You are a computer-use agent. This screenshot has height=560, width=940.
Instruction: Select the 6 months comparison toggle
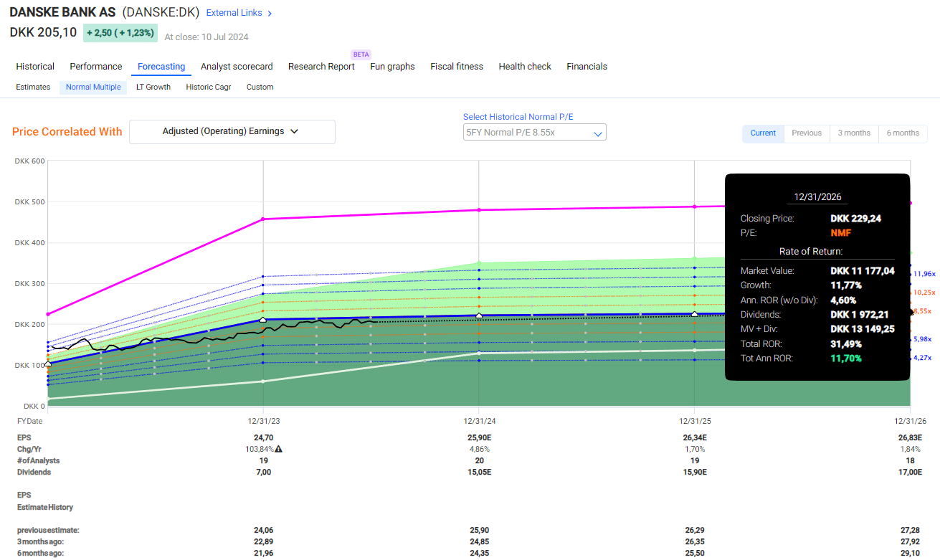(x=903, y=133)
